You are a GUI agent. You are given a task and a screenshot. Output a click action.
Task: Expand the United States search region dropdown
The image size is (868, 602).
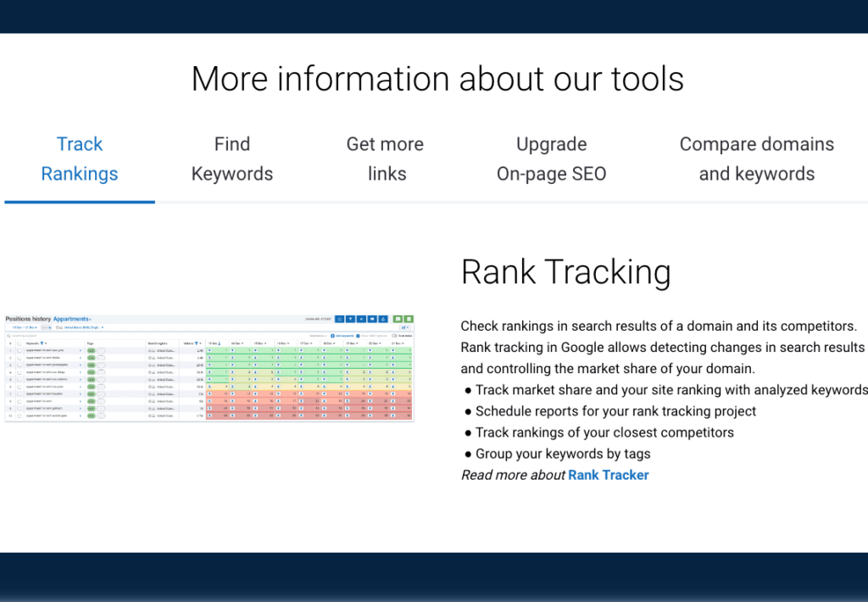(79, 327)
